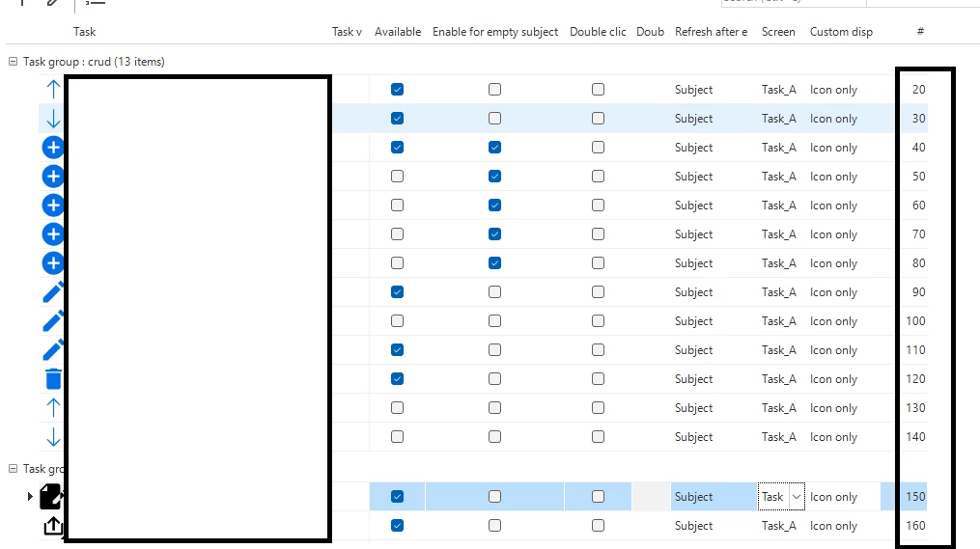This screenshot has height=549, width=980.
Task: Click the blue plus icon in row 50
Action: (x=53, y=177)
